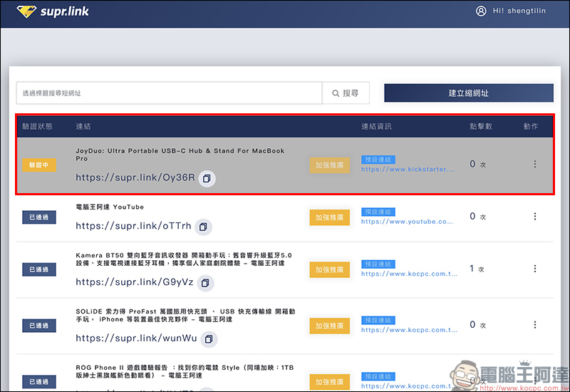Open the actions menu for the SOLiDE row

click(x=535, y=325)
